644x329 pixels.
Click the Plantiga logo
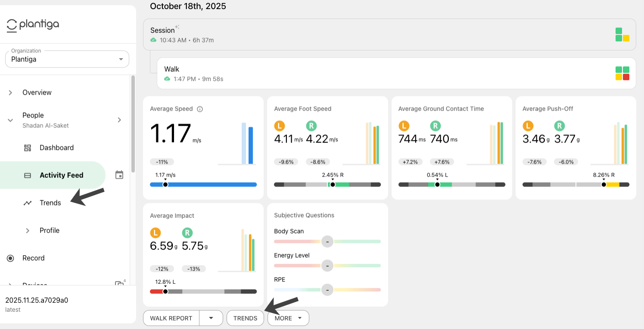pyautogui.click(x=33, y=25)
